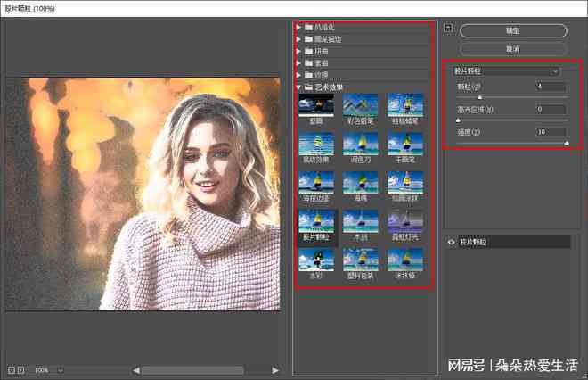
Task: Expand the 扭曲 filter folder
Action: coord(298,51)
